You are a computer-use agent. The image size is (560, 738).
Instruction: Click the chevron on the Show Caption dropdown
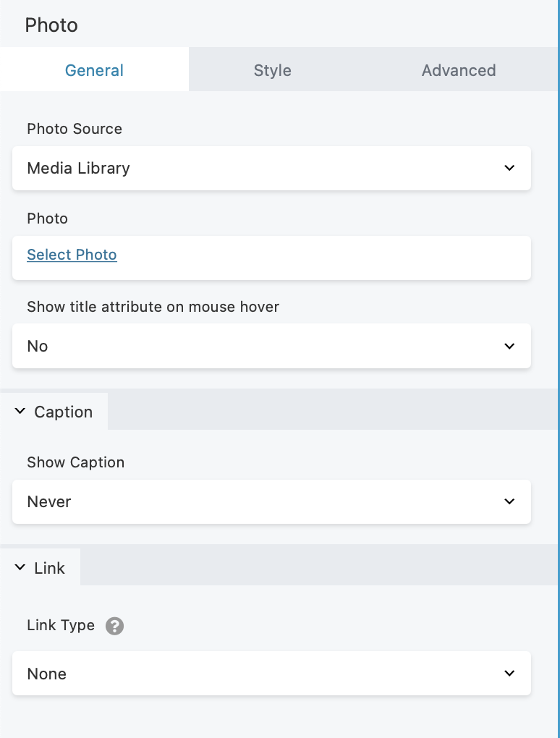(x=509, y=501)
